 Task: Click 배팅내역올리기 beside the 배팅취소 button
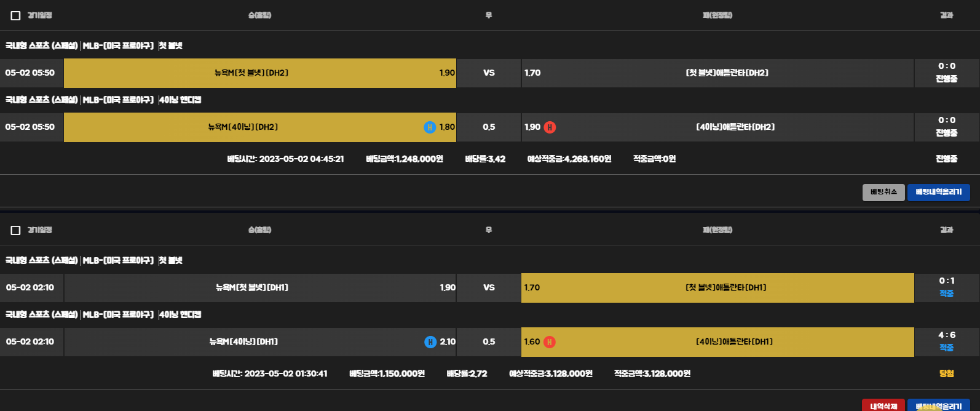pyautogui.click(x=938, y=193)
